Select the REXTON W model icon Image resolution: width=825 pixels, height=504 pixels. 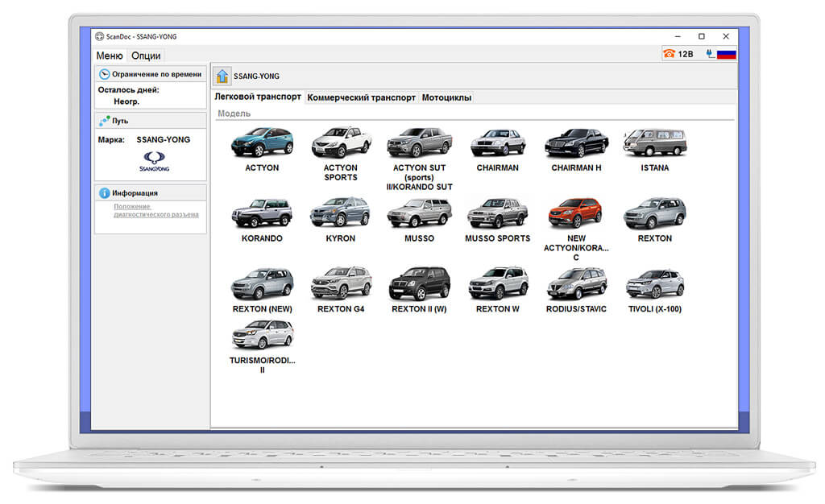tap(498, 283)
